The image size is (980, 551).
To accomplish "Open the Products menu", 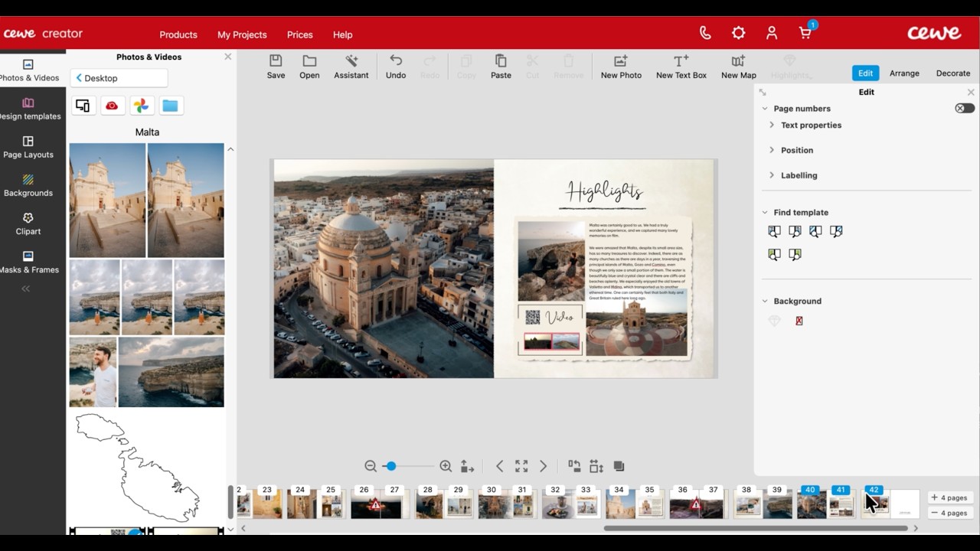I will (x=178, y=34).
